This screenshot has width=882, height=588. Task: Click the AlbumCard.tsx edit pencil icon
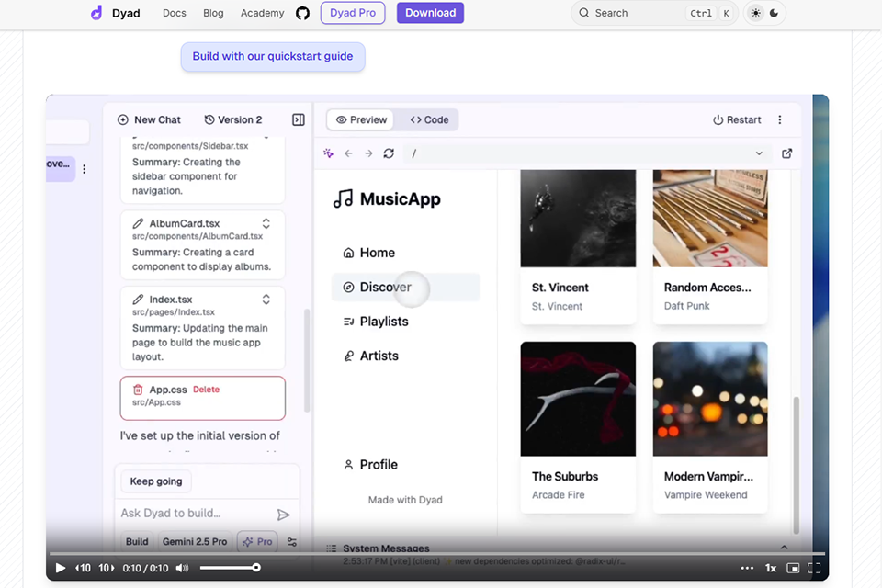tap(138, 223)
